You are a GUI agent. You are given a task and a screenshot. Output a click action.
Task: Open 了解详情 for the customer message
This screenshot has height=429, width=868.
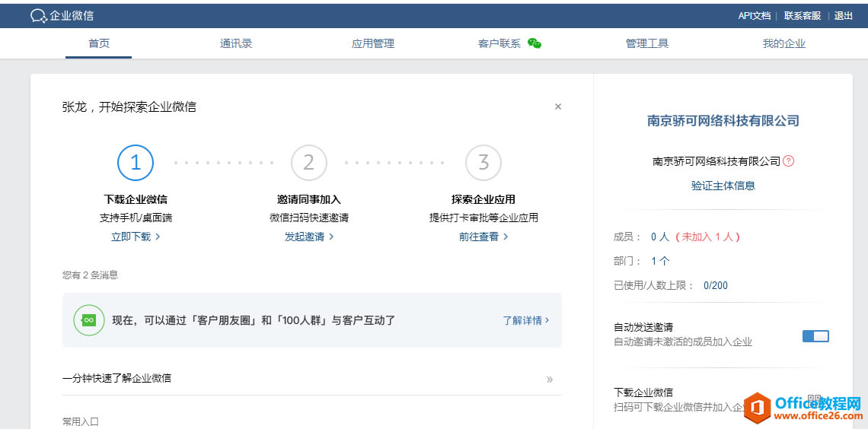pyautogui.click(x=526, y=320)
